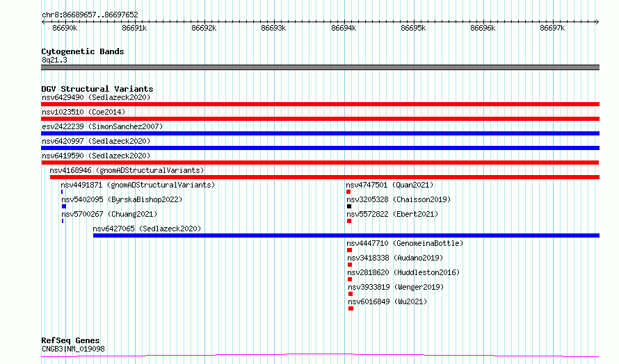Viewport: 619px width, 364px height.
Task: Click the red nsv3418338 variant marker
Action: [350, 265]
